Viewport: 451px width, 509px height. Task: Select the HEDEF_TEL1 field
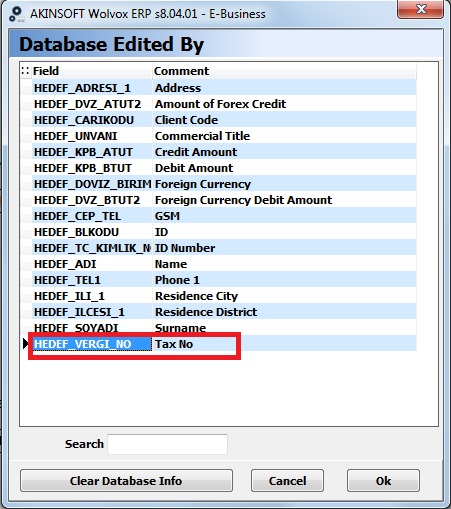coord(92,280)
